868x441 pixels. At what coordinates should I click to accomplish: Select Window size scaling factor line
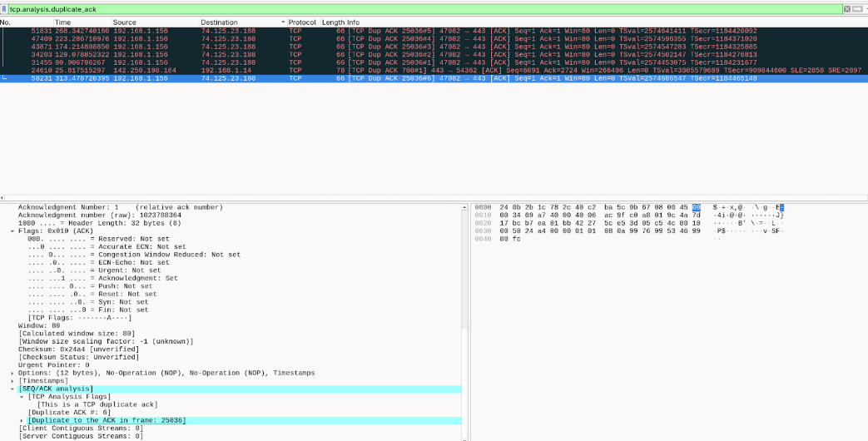click(106, 341)
